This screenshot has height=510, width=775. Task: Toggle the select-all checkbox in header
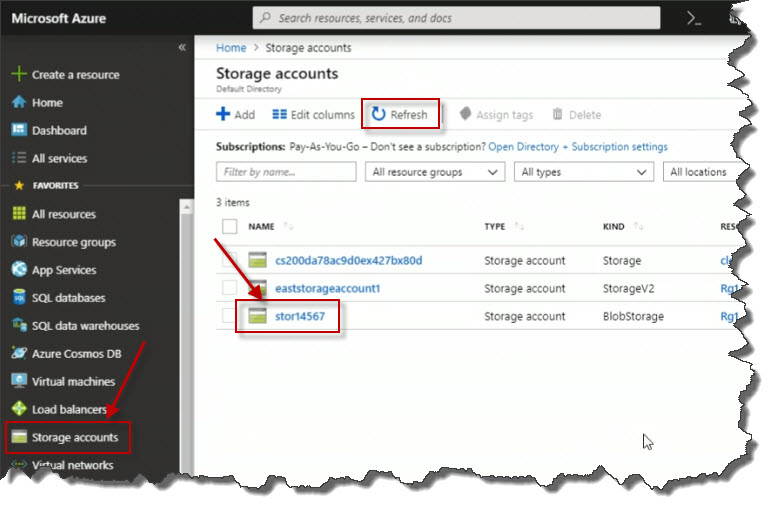pyautogui.click(x=229, y=226)
